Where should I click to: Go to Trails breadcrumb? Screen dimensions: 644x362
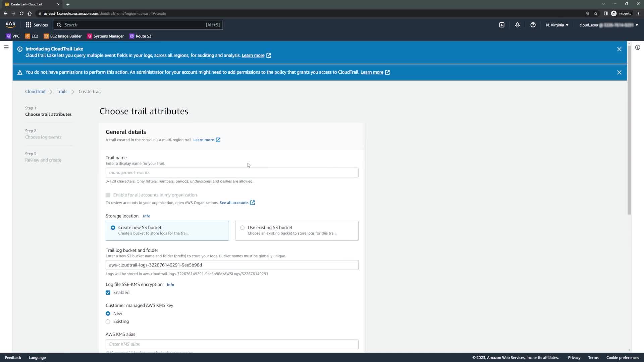[x=62, y=92]
